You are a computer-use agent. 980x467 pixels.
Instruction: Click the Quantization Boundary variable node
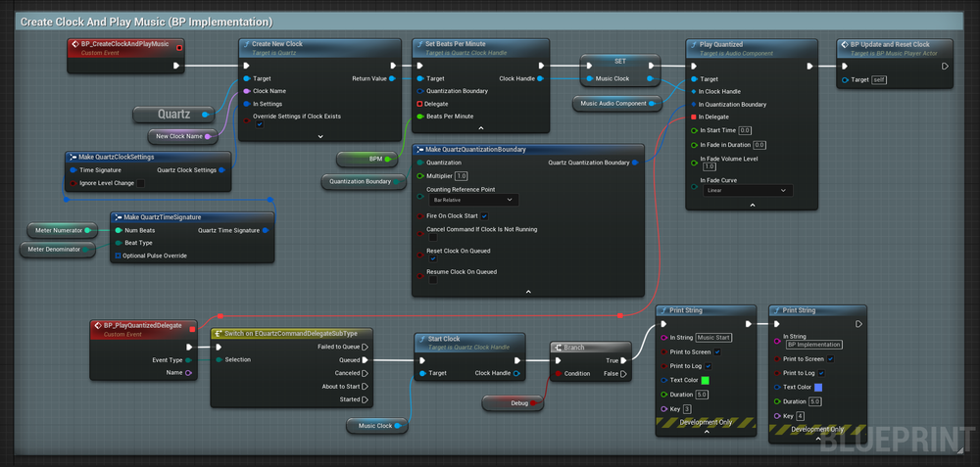(364, 182)
